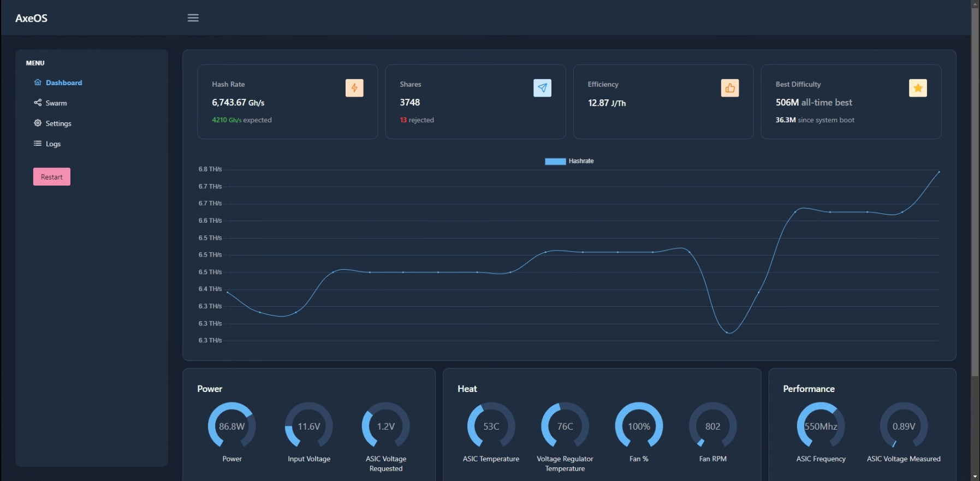The width and height of the screenshot is (980, 481).
Task: Click the Best Difficulty star icon
Action: pos(918,88)
